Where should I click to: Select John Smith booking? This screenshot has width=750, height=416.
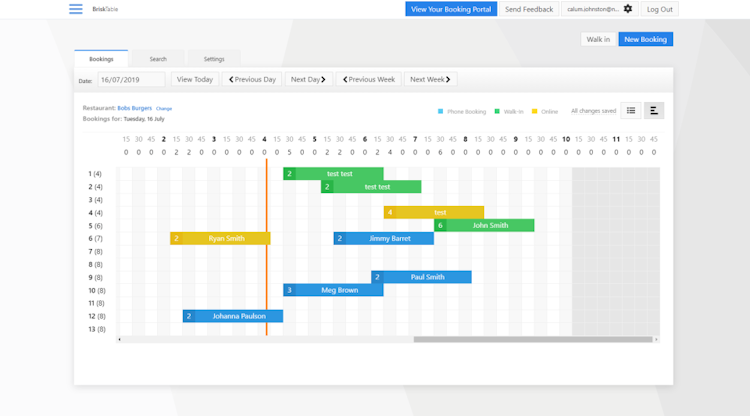[484, 225]
